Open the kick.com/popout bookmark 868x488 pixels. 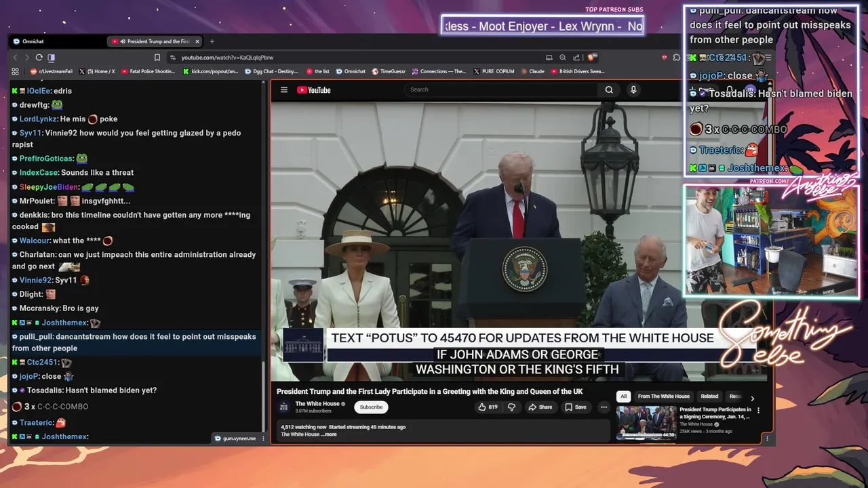[210, 71]
